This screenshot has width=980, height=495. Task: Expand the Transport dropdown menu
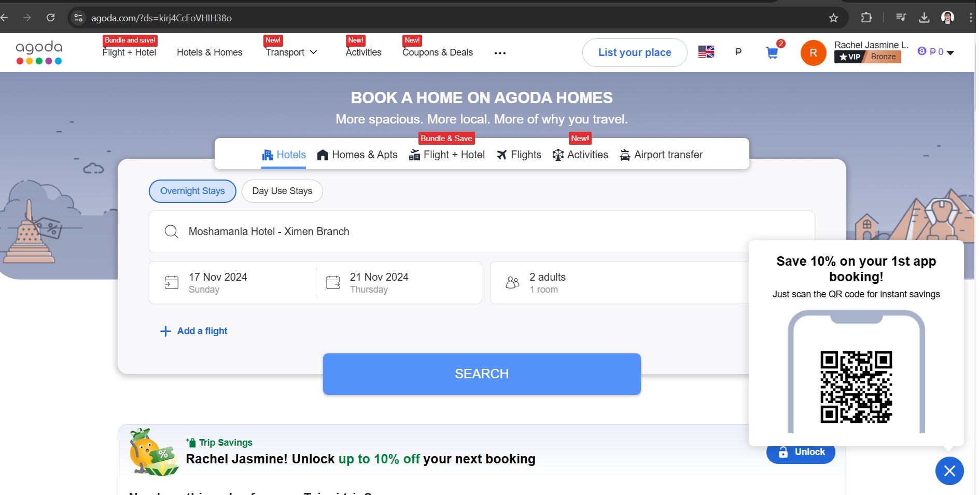pyautogui.click(x=291, y=52)
